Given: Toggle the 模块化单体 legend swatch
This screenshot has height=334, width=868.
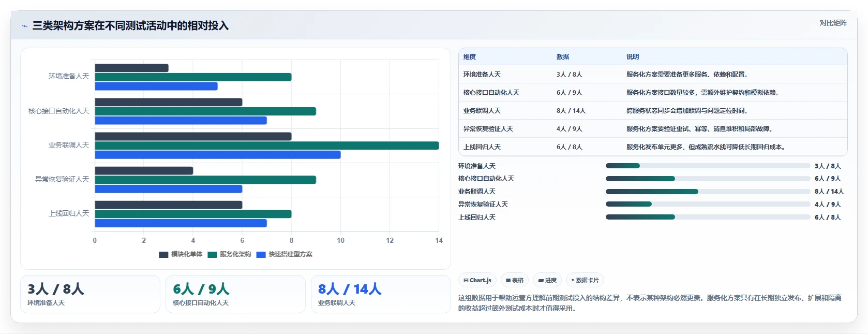Looking at the screenshot, I should 163,254.
